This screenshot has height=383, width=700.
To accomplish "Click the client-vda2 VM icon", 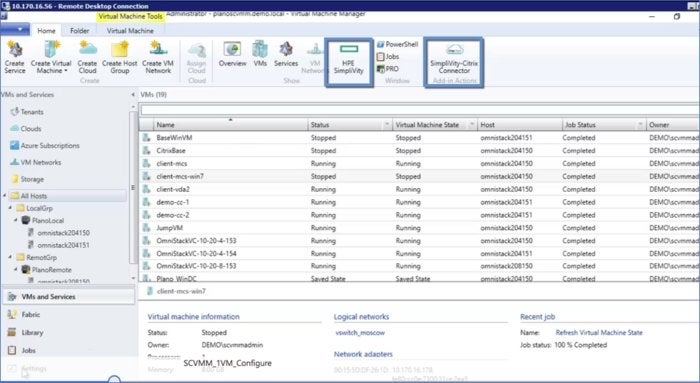I will 146,189.
